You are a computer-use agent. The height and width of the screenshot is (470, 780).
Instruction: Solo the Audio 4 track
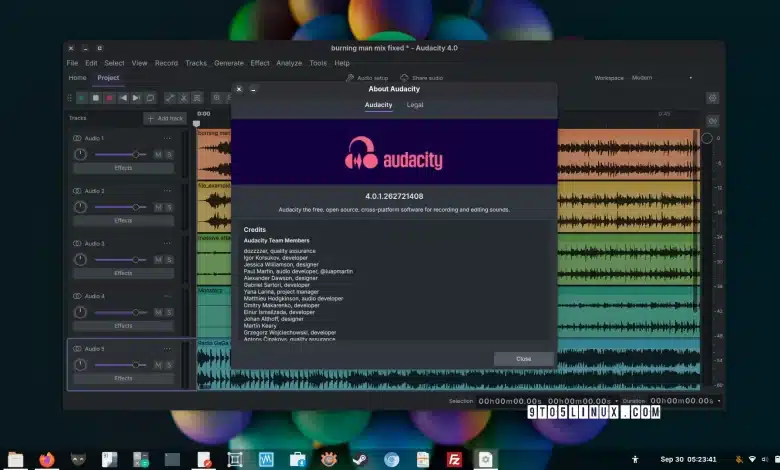coord(169,312)
